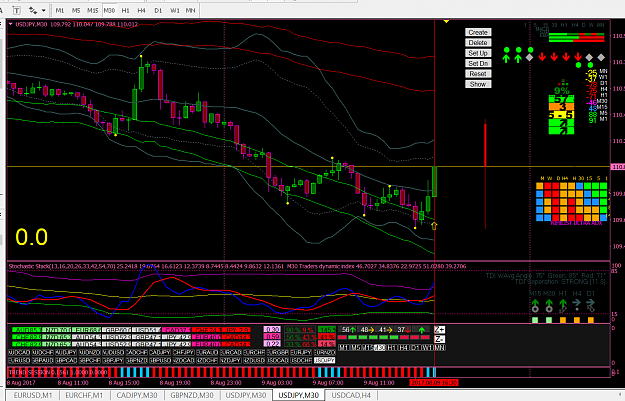This screenshot has width=625, height=401.
Task: Switch chart to M15 timeframe
Action: coord(92,10)
